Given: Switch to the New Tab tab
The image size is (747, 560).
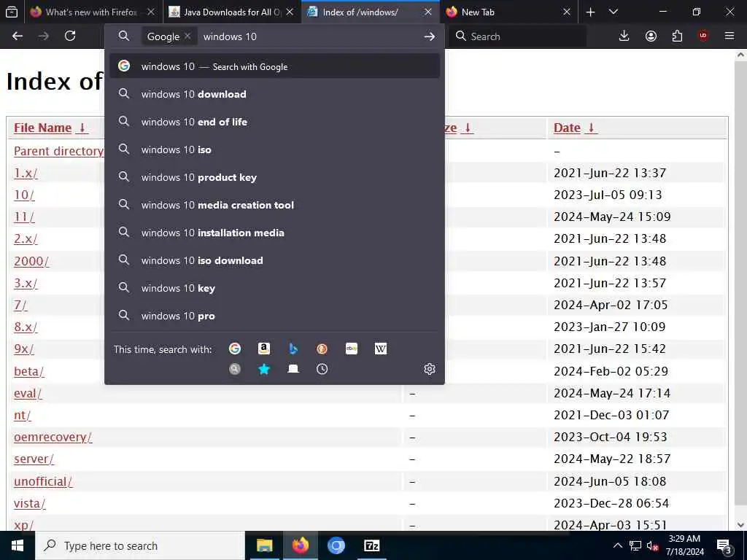Looking at the screenshot, I should click(509, 12).
